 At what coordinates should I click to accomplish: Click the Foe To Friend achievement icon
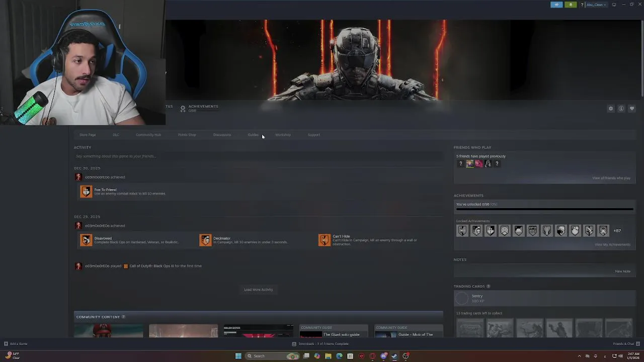click(86, 192)
